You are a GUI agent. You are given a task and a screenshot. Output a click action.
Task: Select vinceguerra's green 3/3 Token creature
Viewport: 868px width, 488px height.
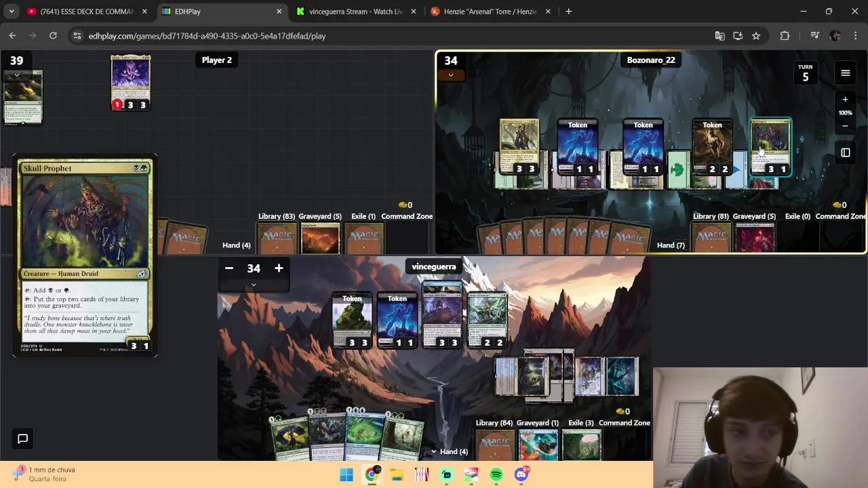tap(352, 321)
